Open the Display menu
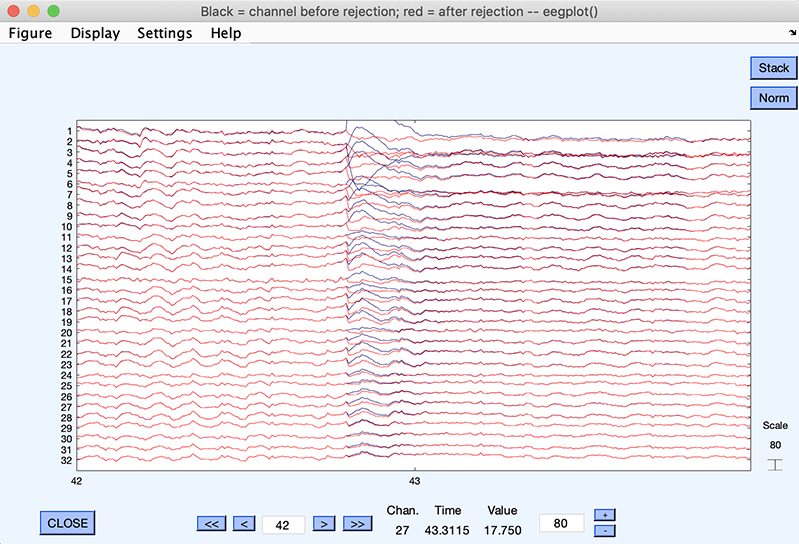The image size is (799, 544). (95, 33)
